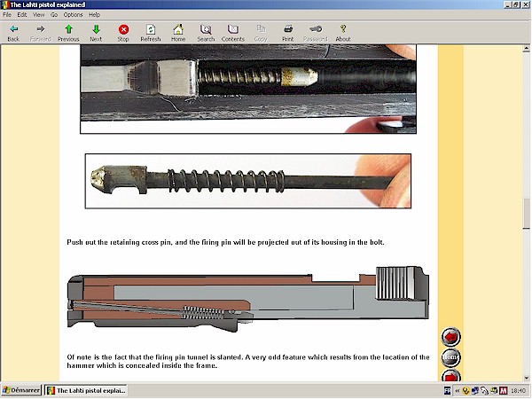
Task: Click the FR language indicator in taskbar
Action: (x=448, y=391)
